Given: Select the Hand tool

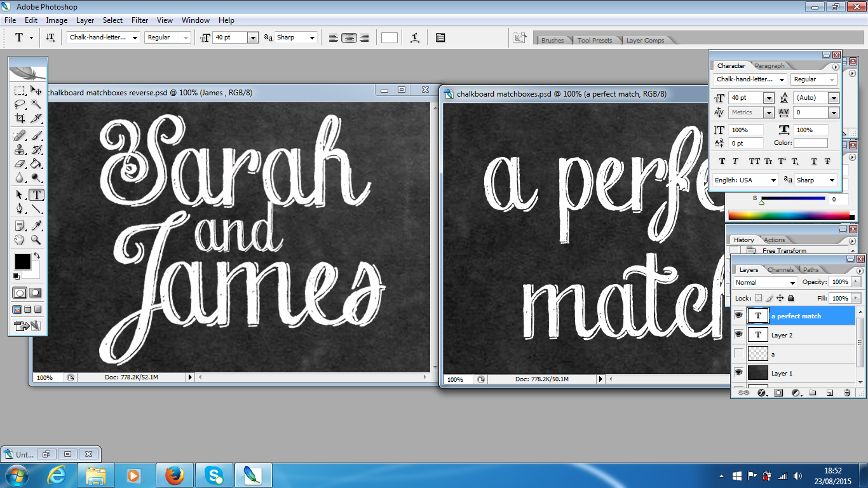Looking at the screenshot, I should (x=20, y=240).
